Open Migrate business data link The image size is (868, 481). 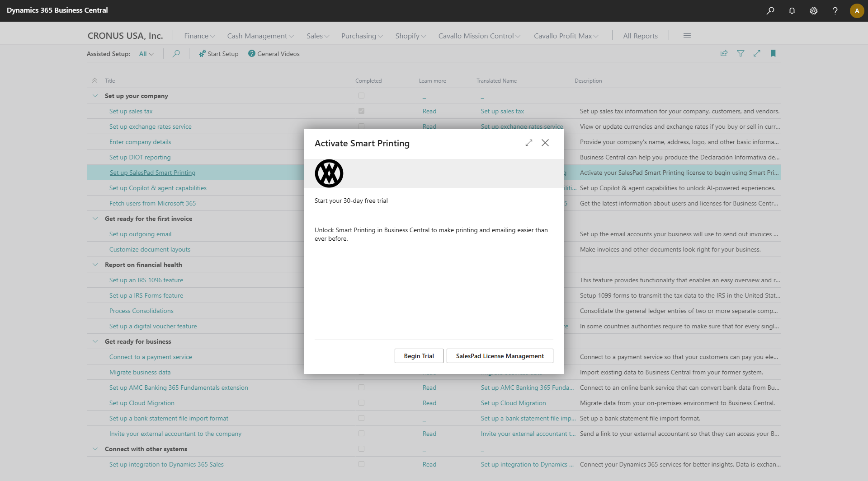tap(140, 372)
